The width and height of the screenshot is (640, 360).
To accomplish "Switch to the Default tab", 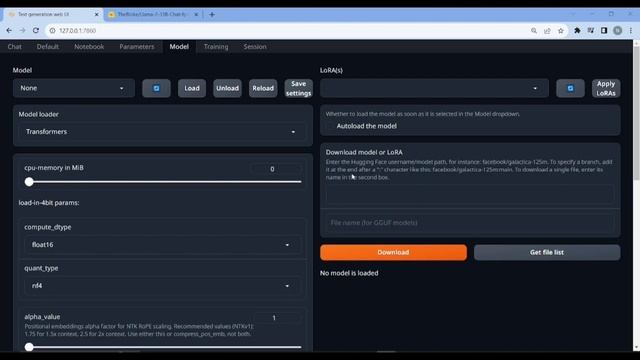I will [48, 47].
